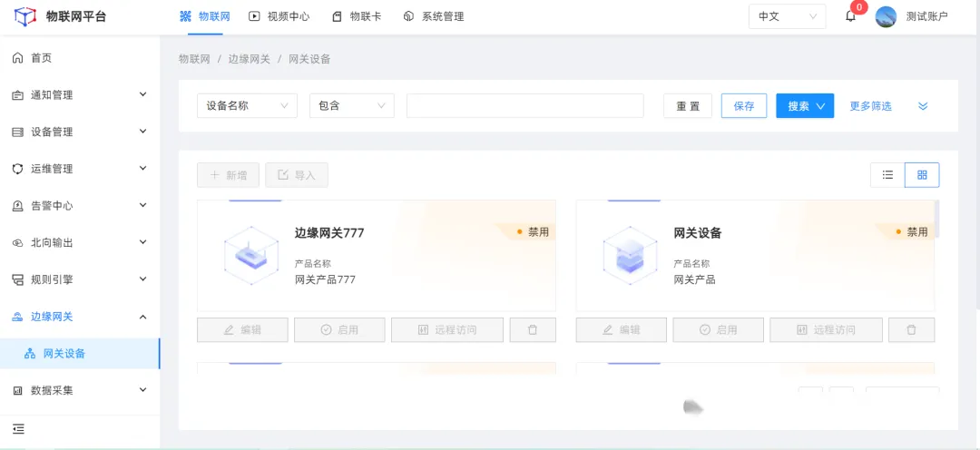This screenshot has height=450, width=980.
Task: Click the 首页 home icon in the sidebar
Action: pos(18,58)
